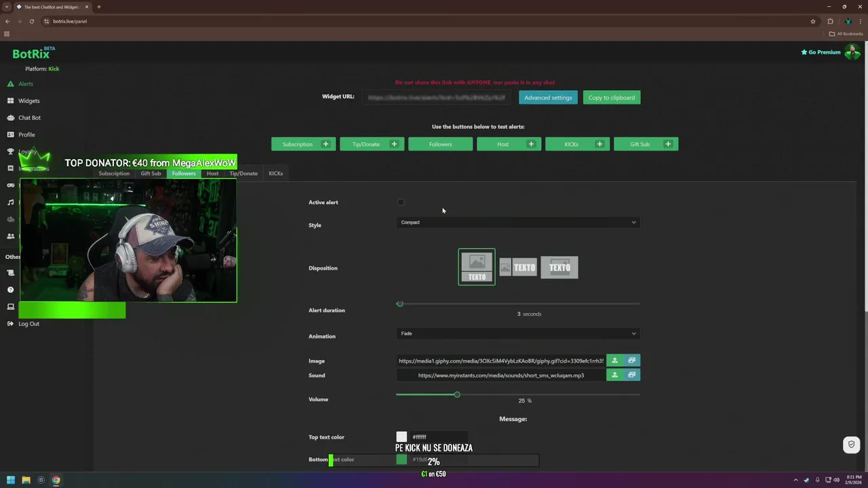The image size is (868, 488).
Task: Open a new browser tab
Action: (99, 7)
